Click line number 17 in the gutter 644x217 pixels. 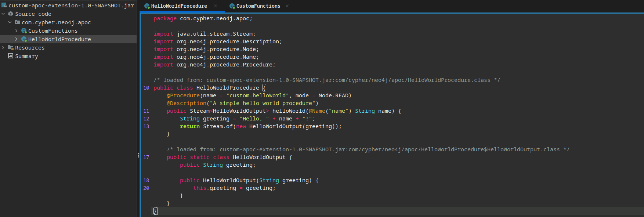pos(146,157)
